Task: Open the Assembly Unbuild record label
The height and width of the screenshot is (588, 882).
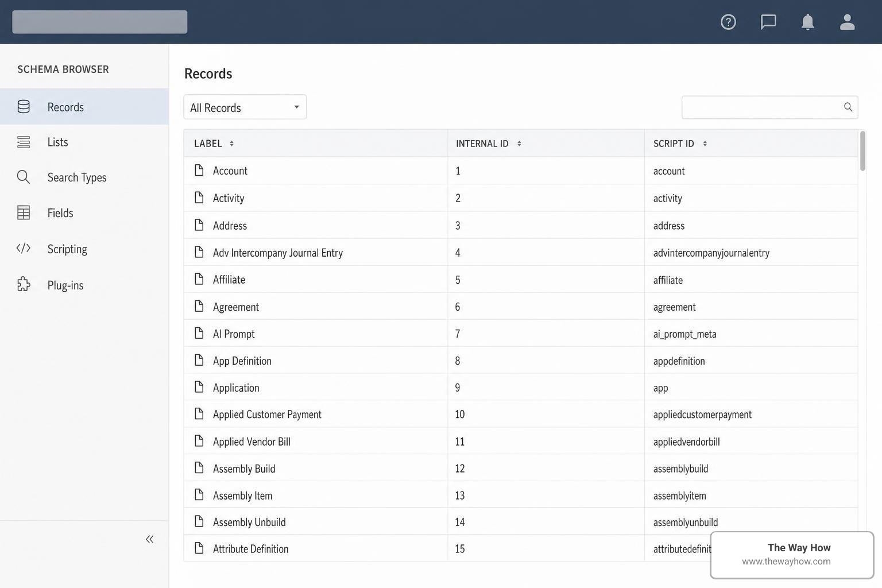Action: 249,522
